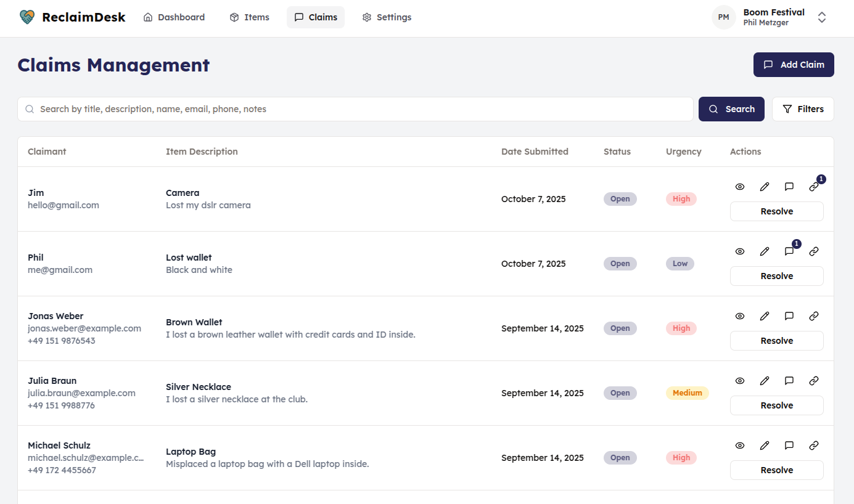Toggle the view eye on Michael Schulz's row
854x504 pixels.
click(x=739, y=445)
